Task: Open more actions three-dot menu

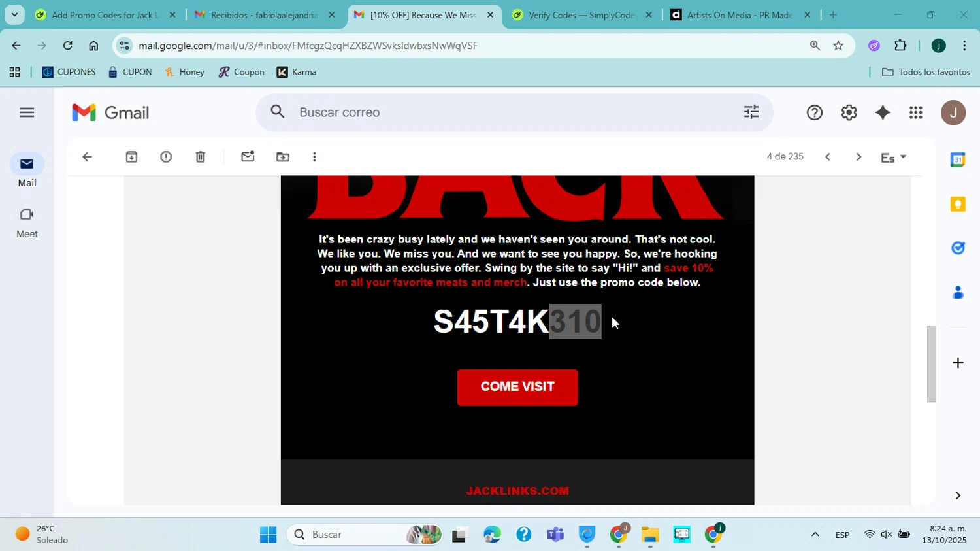Action: 314,157
